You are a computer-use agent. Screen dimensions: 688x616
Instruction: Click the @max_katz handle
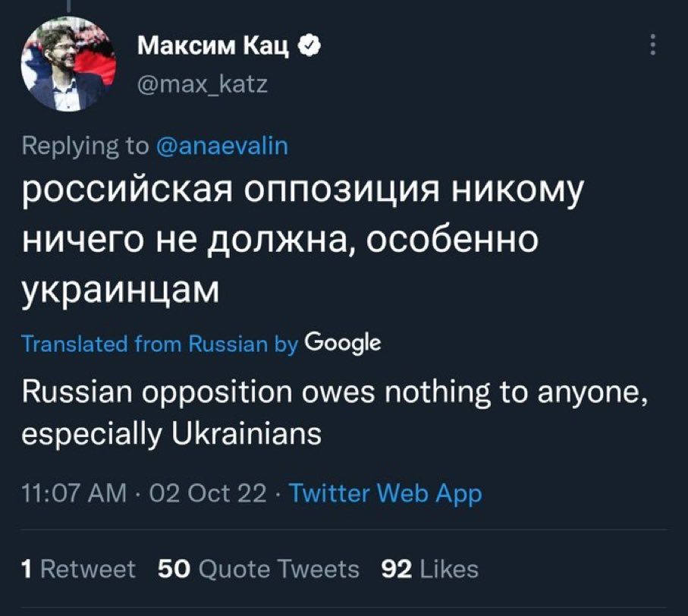[202, 84]
